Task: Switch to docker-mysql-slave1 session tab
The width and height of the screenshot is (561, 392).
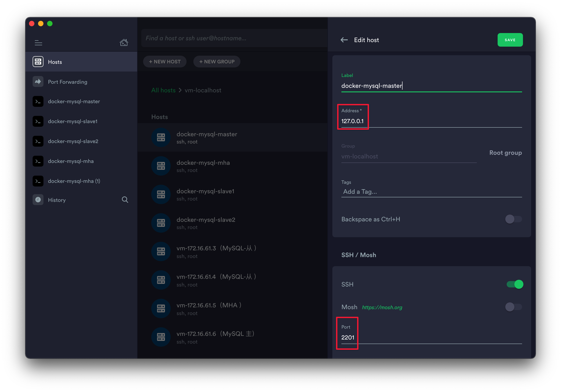Action: (81, 121)
